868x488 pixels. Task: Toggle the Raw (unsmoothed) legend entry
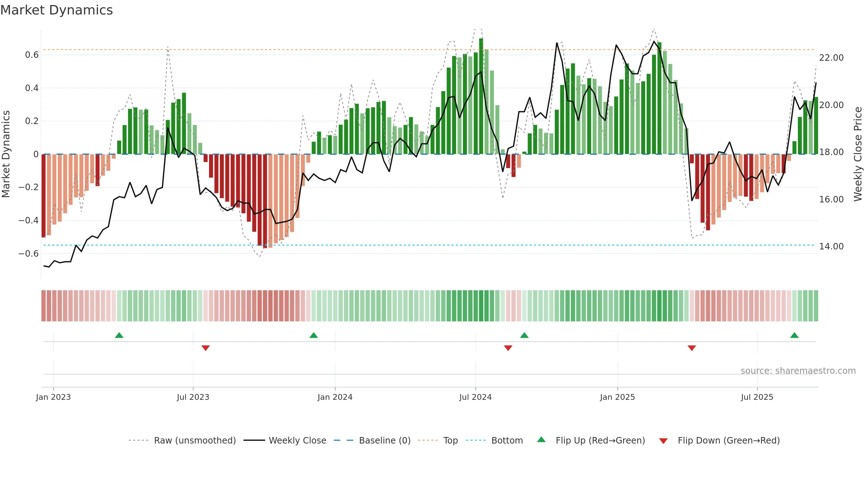[182, 440]
